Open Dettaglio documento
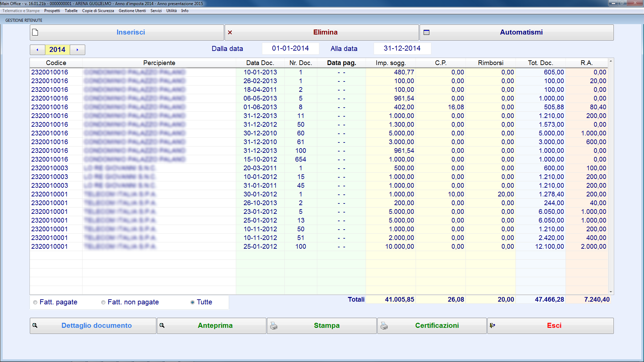The width and height of the screenshot is (644, 362). 93,326
